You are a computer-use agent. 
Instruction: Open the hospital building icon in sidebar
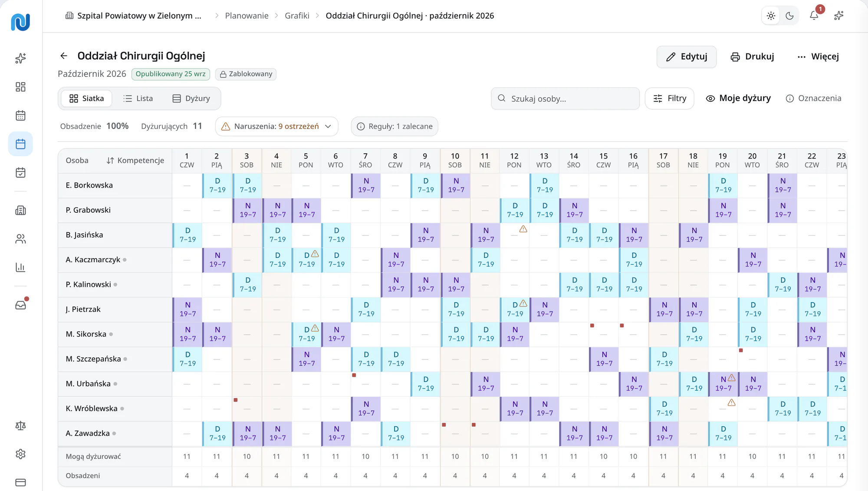20,211
